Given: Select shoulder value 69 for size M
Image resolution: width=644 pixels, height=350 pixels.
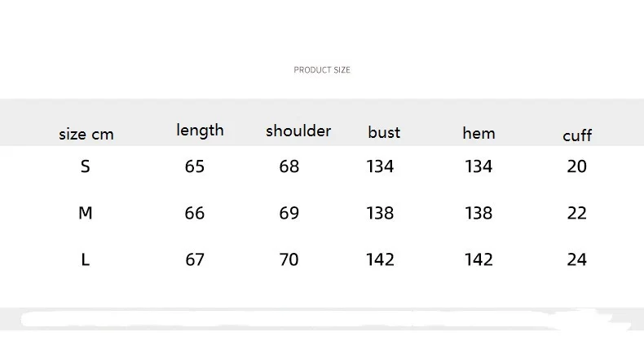Looking at the screenshot, I should 289,213.
